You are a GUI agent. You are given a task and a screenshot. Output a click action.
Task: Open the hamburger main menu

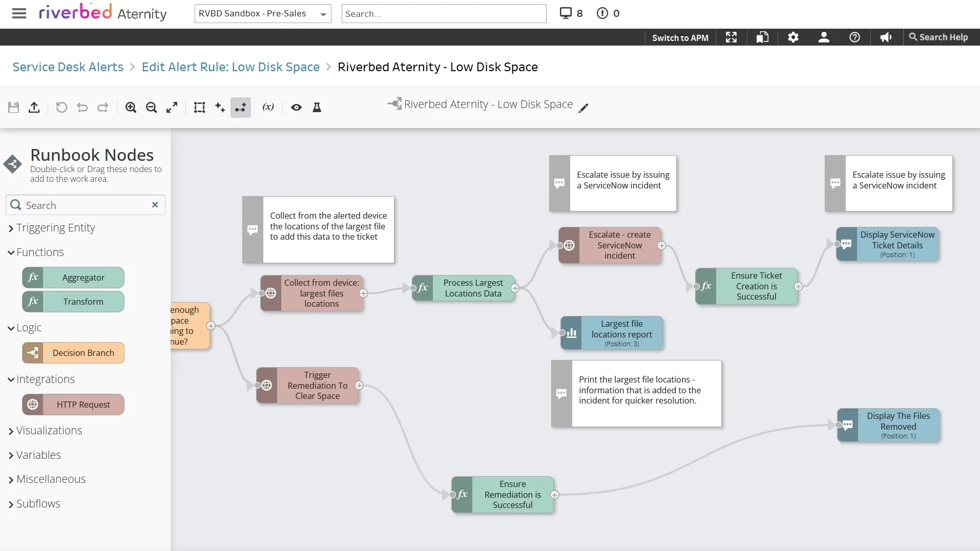click(x=19, y=13)
